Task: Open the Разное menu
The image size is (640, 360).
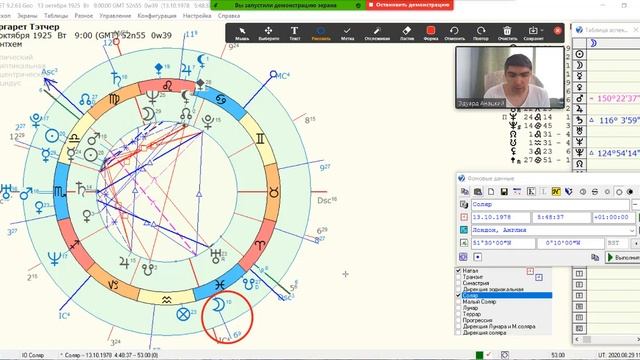Action: 84,16
